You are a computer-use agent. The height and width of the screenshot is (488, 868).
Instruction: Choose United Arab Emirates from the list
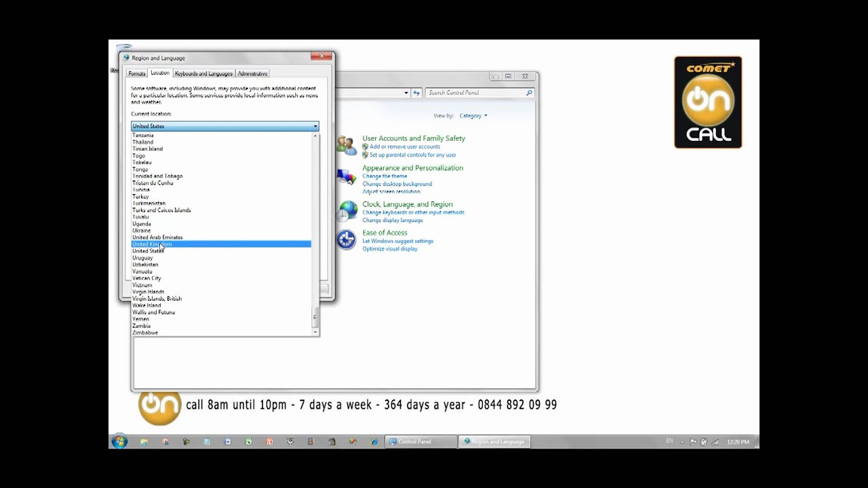[221, 237]
